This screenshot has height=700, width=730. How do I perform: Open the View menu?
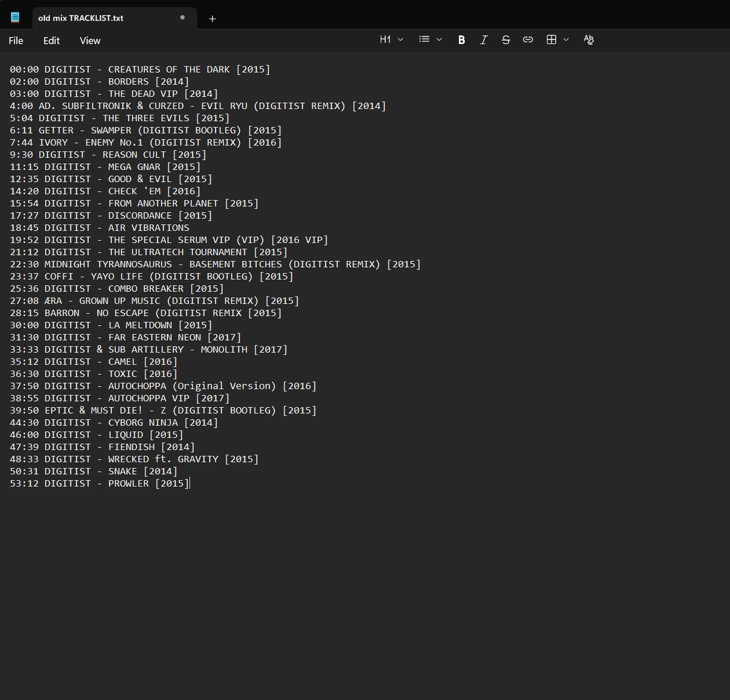[90, 40]
